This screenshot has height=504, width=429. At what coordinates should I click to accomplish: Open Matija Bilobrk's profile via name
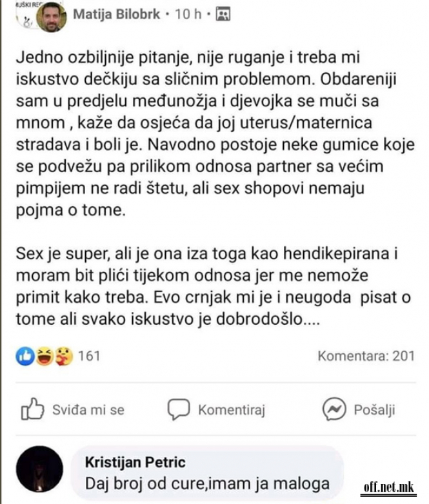[x=114, y=13]
